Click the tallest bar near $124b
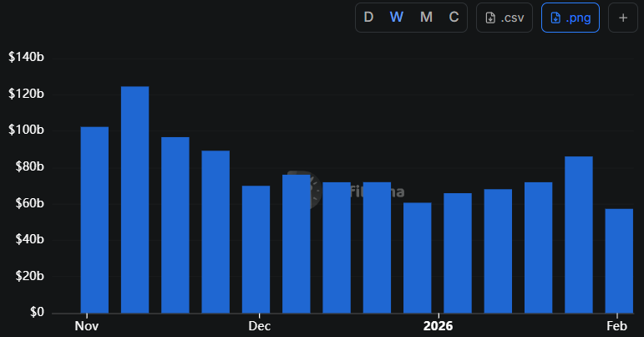The height and width of the screenshot is (337, 644). tap(134, 199)
